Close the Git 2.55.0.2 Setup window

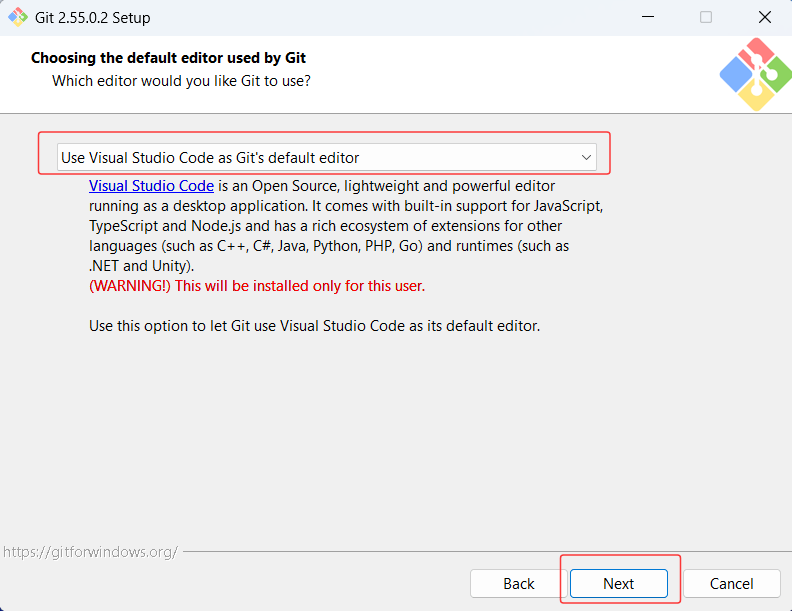(765, 17)
